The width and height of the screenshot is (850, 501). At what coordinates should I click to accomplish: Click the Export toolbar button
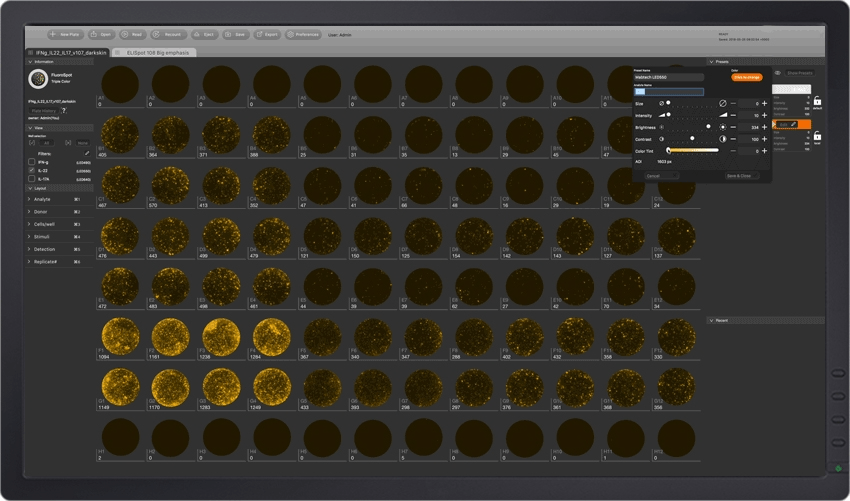(267, 34)
